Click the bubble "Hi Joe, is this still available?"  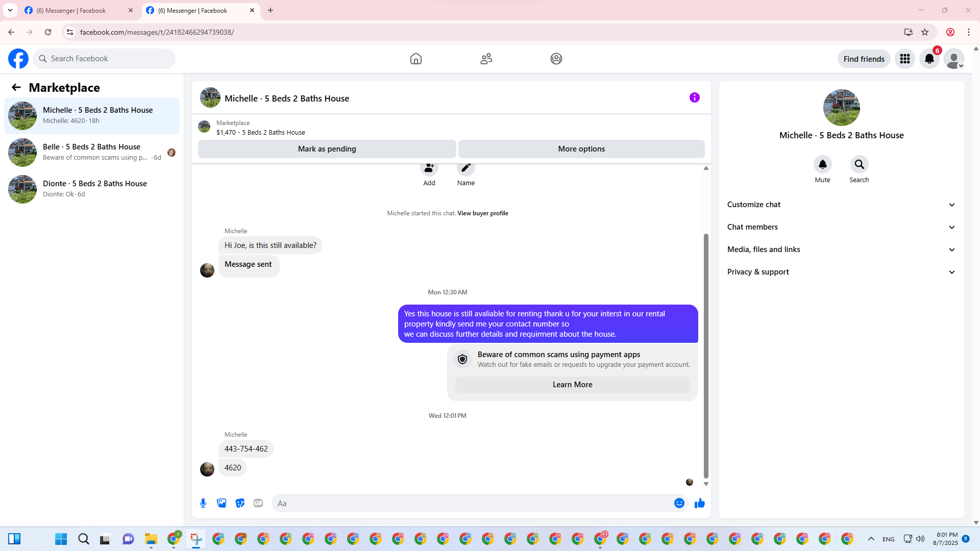pos(271,245)
